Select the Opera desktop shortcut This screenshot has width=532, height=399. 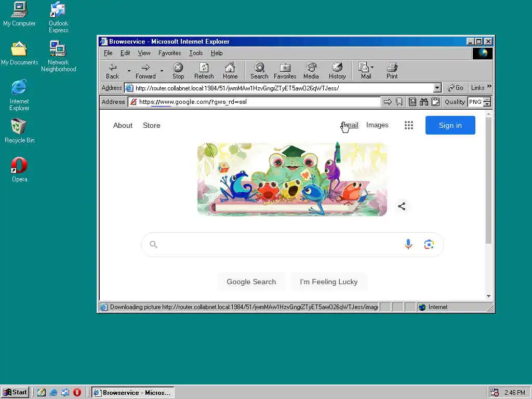tap(19, 170)
